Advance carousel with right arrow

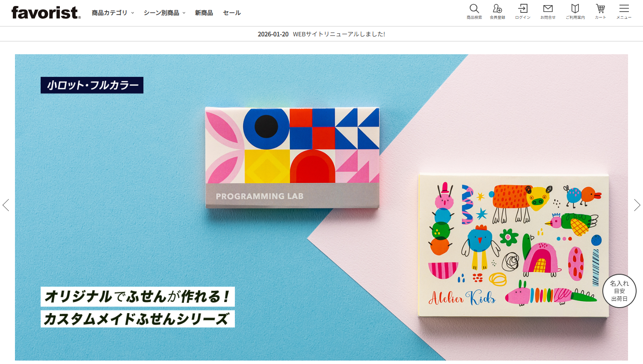pyautogui.click(x=637, y=205)
